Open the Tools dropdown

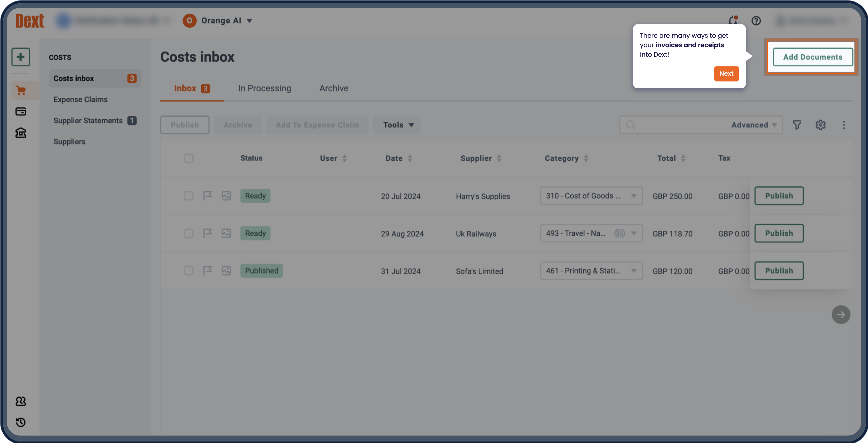[x=397, y=124]
